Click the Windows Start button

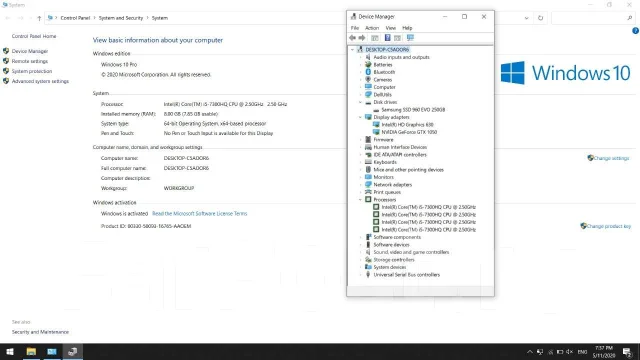pos(10,351)
